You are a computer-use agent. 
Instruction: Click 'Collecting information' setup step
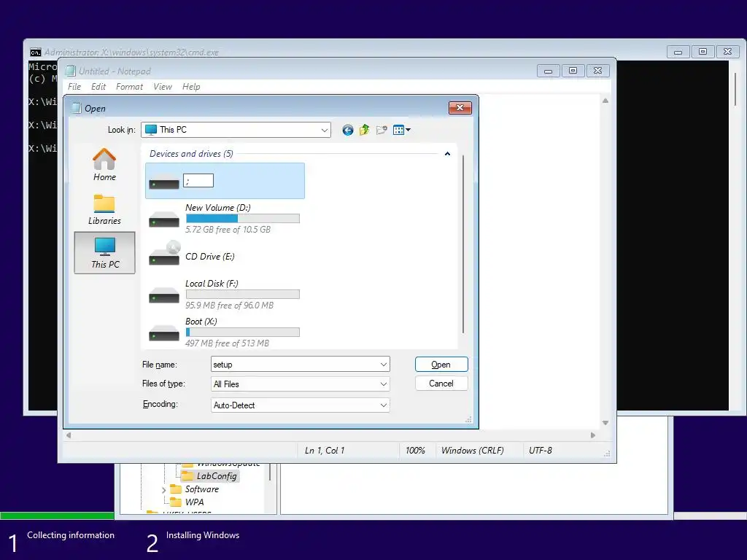coord(71,535)
